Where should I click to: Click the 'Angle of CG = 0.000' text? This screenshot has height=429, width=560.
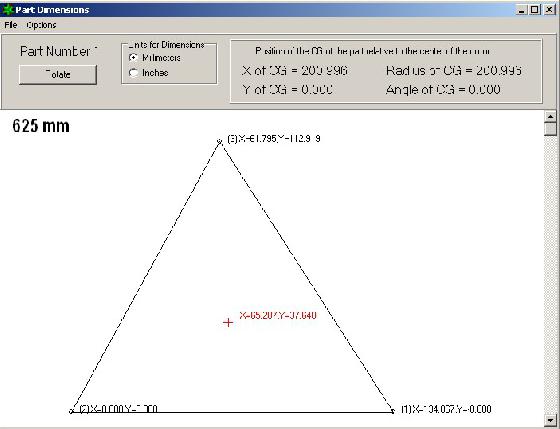click(x=443, y=89)
